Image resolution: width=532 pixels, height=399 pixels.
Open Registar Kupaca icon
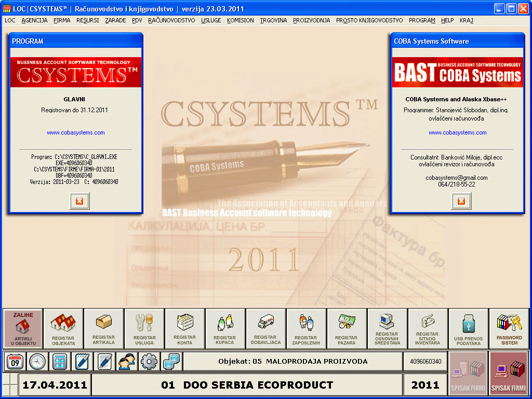[x=225, y=328]
